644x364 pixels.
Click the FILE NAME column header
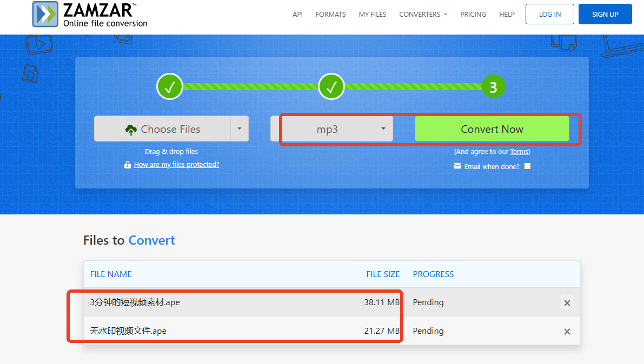point(111,274)
